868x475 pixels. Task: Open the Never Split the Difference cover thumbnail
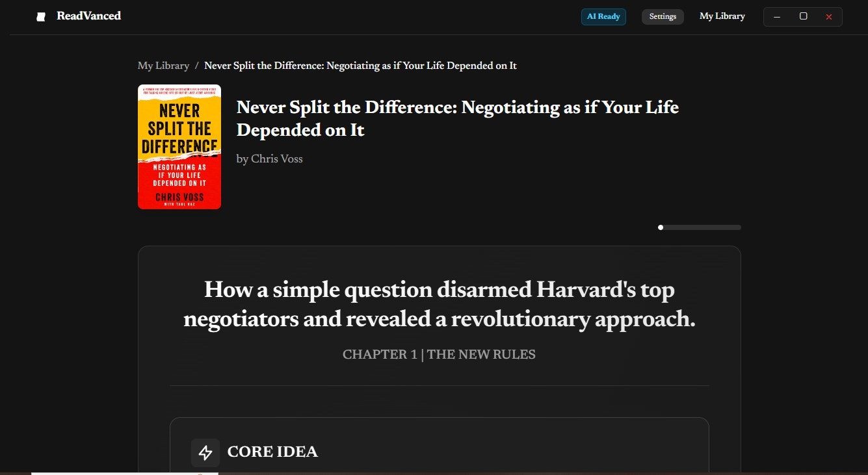tap(179, 147)
